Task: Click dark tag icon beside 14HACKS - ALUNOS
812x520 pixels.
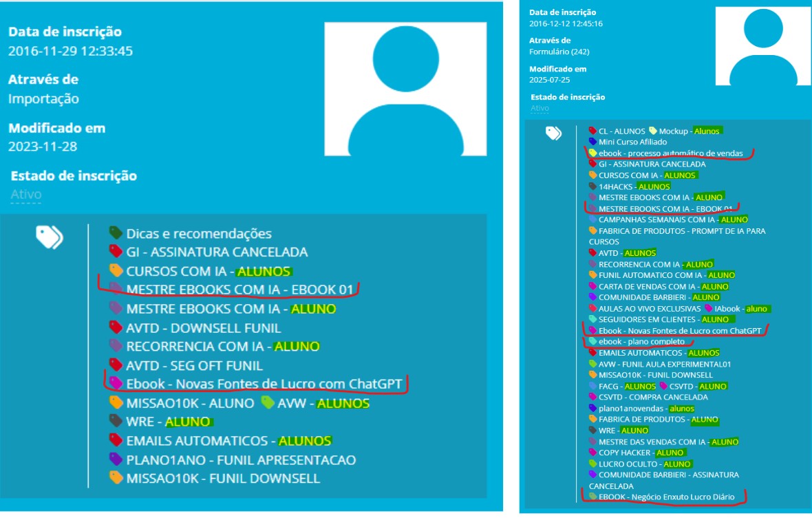Action: (593, 186)
